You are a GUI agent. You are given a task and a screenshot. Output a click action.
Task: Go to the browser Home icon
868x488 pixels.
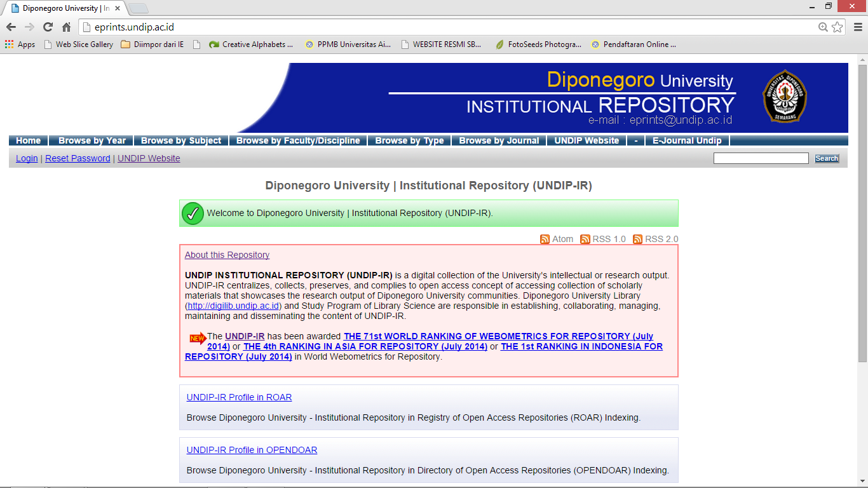click(x=66, y=27)
